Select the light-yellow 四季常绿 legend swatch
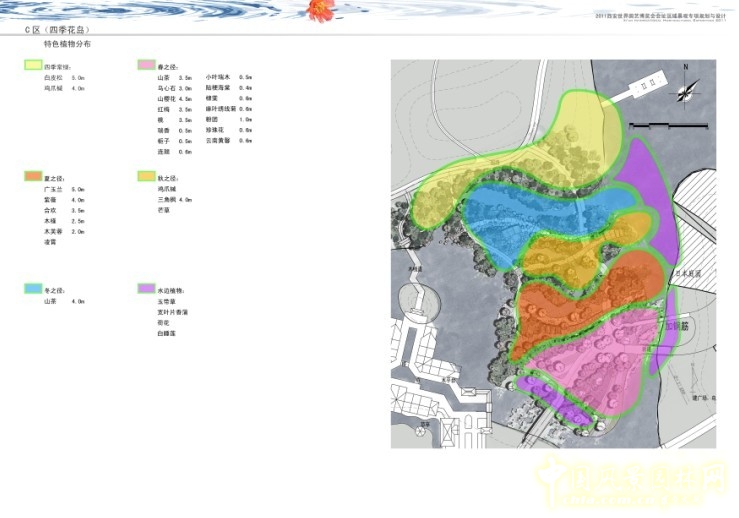The height and width of the screenshot is (518, 739). point(35,65)
